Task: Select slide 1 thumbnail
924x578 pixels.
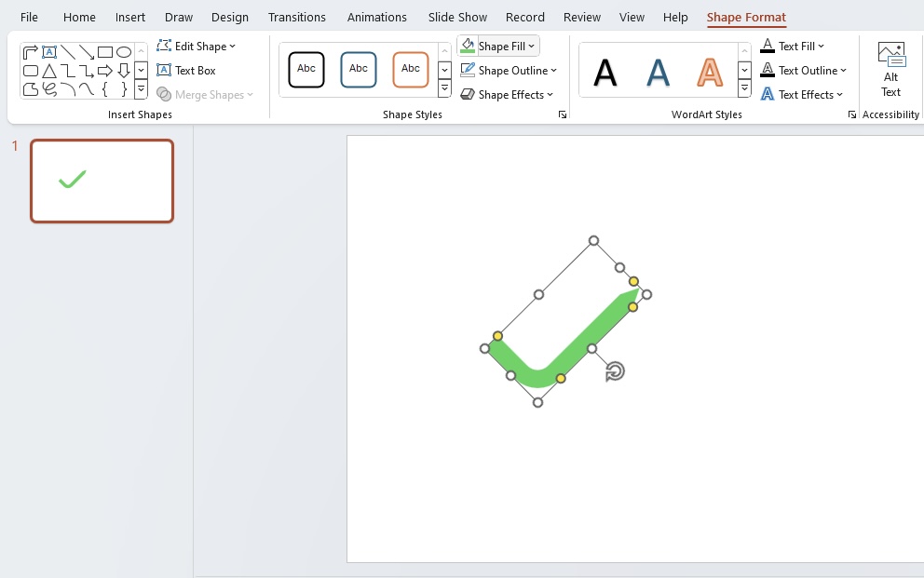Action: pos(102,181)
